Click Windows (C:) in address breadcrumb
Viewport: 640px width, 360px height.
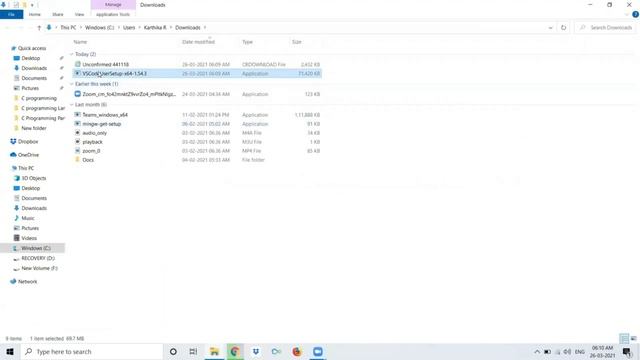[99, 27]
